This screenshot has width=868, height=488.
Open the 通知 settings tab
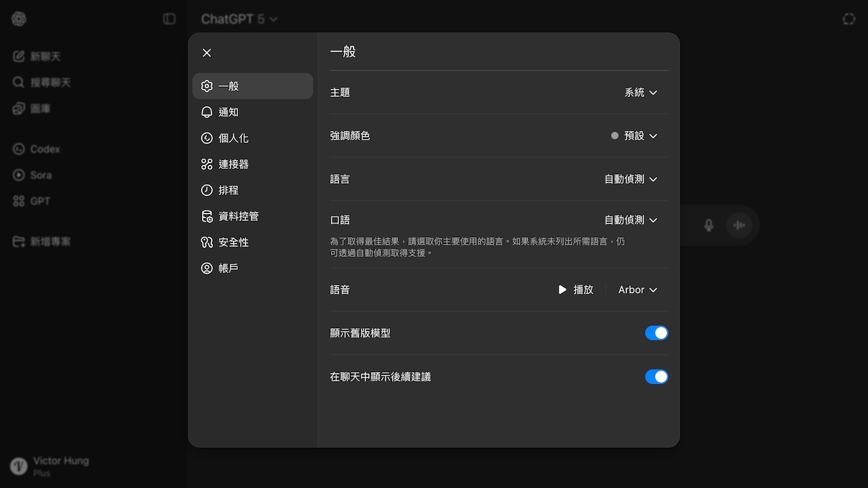pyautogui.click(x=252, y=112)
